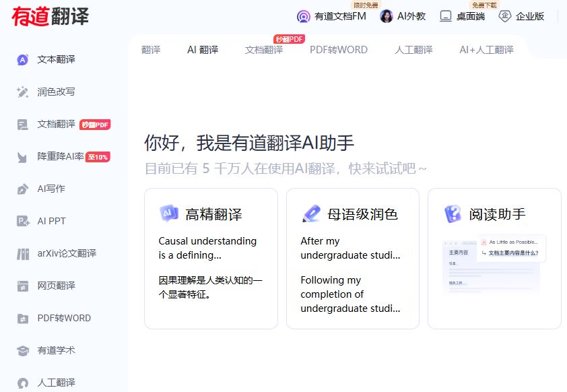
Task: Click the 企业版 badge icon
Action: point(505,16)
